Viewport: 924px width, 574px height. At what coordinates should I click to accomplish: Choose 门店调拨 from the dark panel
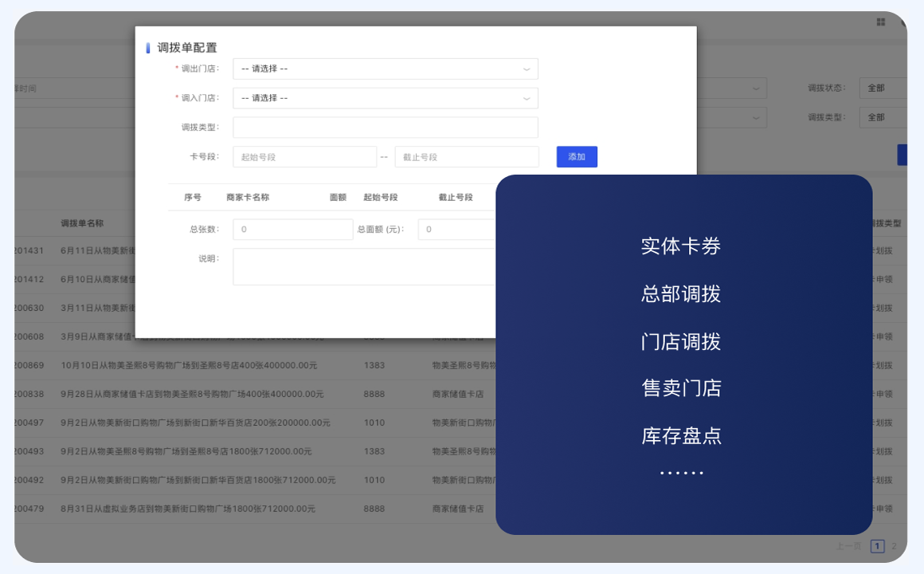pos(681,342)
